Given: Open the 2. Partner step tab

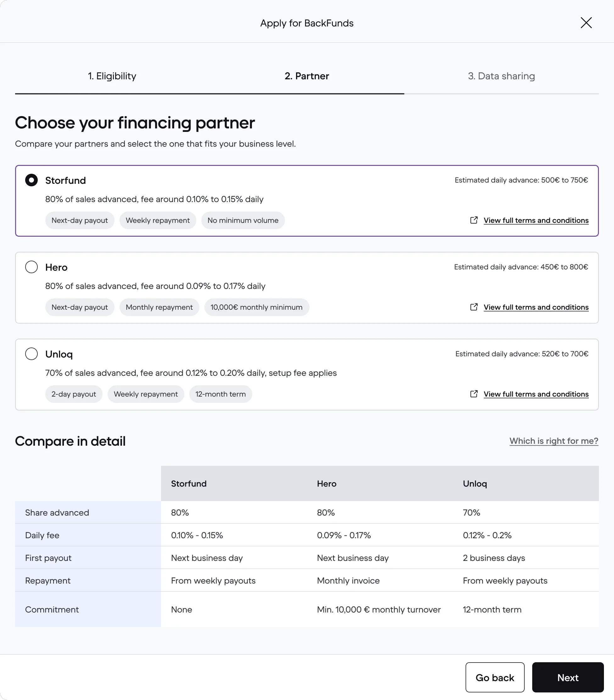Looking at the screenshot, I should (x=307, y=76).
